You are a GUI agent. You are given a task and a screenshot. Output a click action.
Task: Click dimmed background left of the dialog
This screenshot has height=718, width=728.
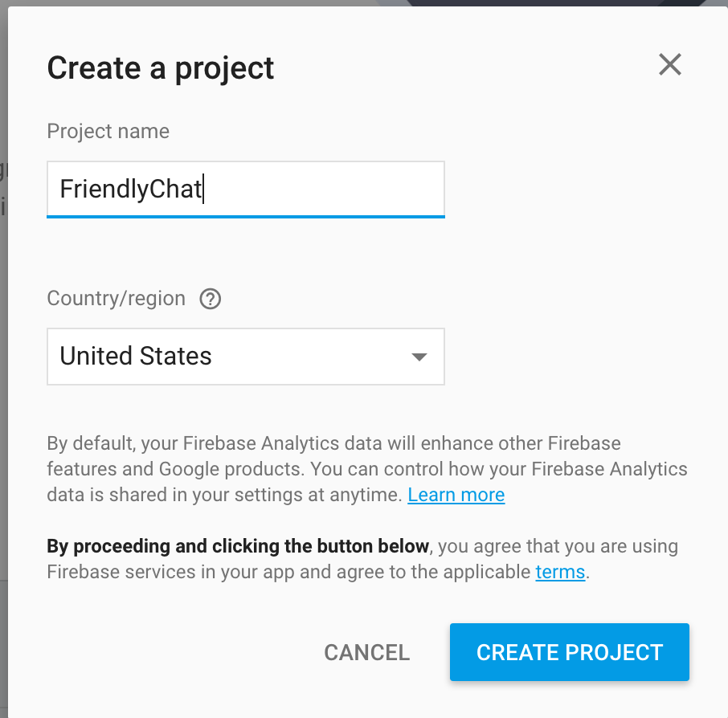coord(3,321)
